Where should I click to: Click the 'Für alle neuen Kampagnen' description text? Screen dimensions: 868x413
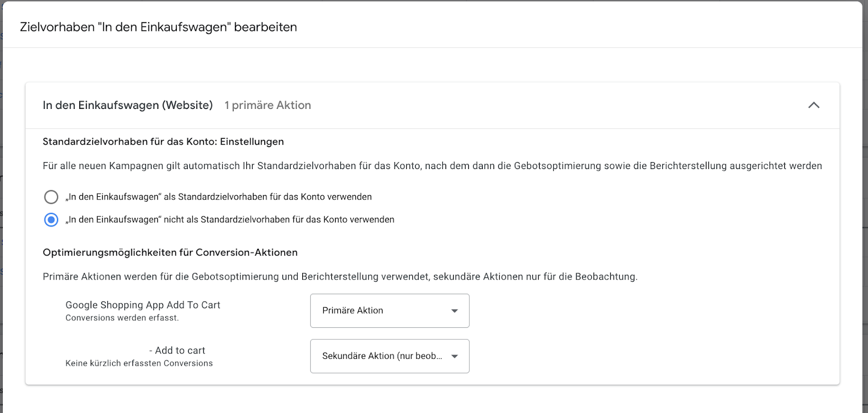click(x=432, y=166)
